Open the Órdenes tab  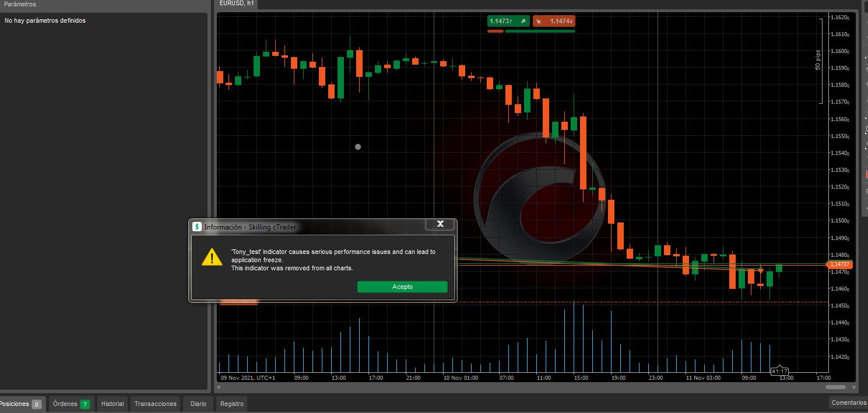point(71,404)
